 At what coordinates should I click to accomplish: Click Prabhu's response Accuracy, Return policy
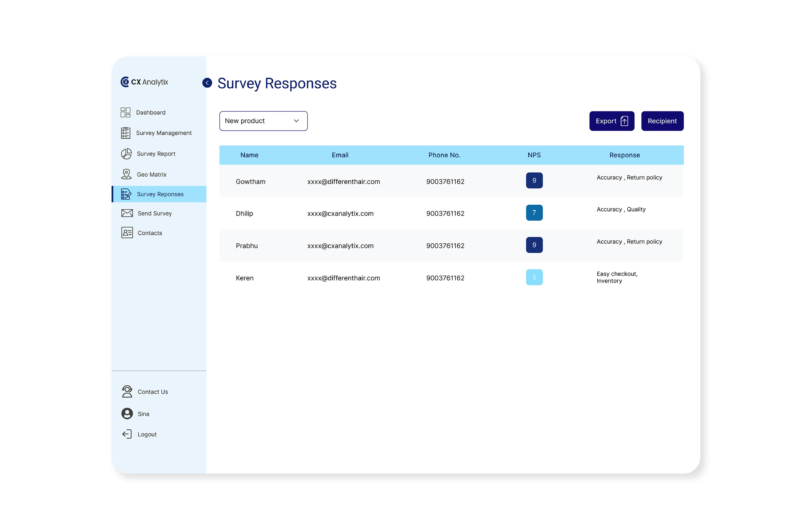629,242
